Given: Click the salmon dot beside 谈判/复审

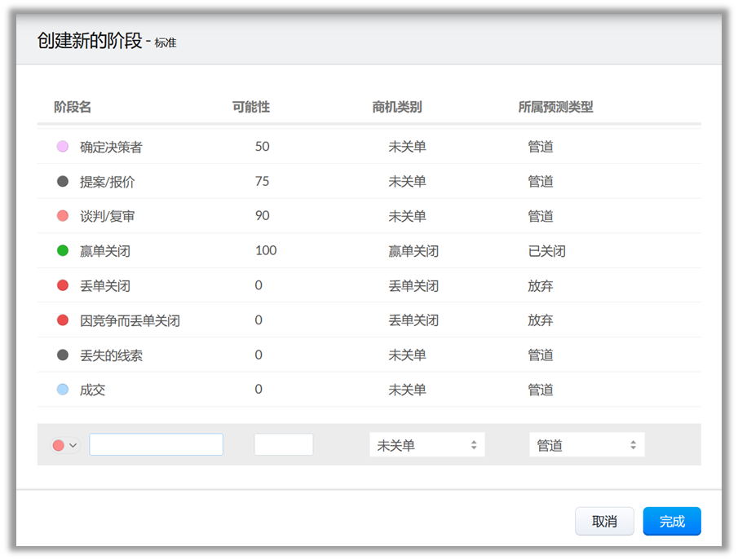Looking at the screenshot, I should click(x=63, y=216).
